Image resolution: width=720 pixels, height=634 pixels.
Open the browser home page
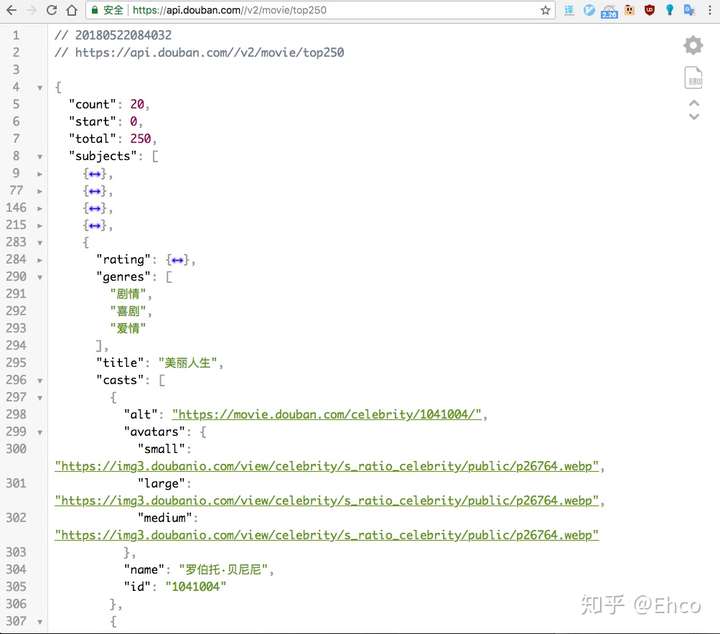tap(72, 10)
